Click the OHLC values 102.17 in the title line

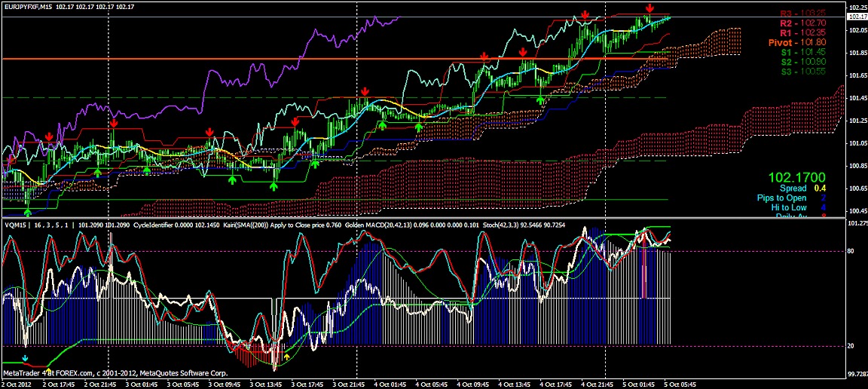coord(95,8)
